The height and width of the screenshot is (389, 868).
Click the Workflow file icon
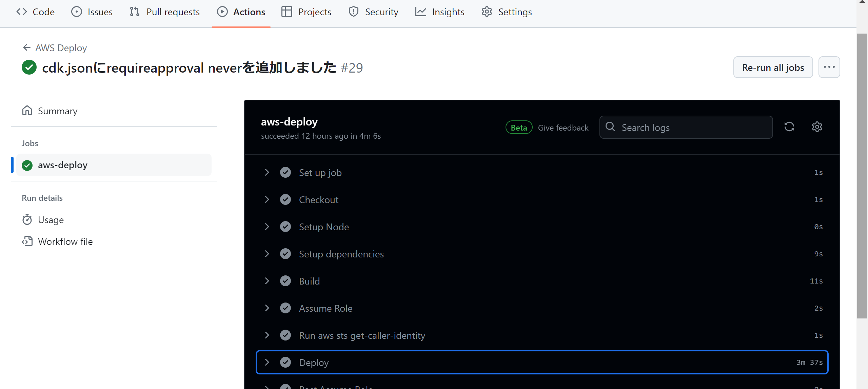click(27, 241)
